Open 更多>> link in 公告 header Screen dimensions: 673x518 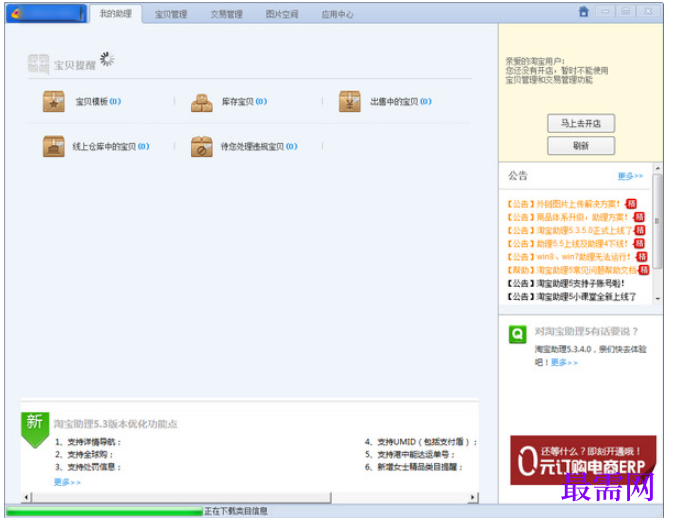click(630, 176)
